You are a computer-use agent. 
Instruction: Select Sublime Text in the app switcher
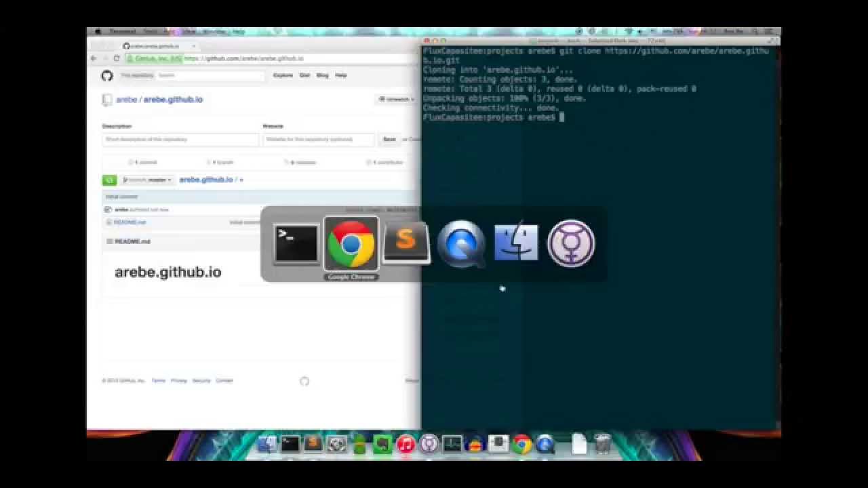point(406,243)
